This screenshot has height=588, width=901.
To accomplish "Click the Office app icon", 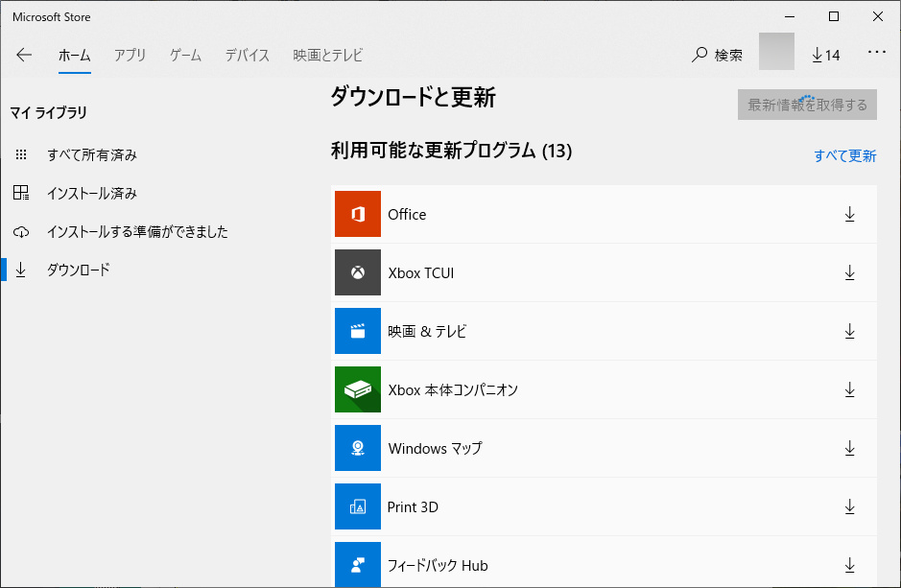I will (x=357, y=214).
